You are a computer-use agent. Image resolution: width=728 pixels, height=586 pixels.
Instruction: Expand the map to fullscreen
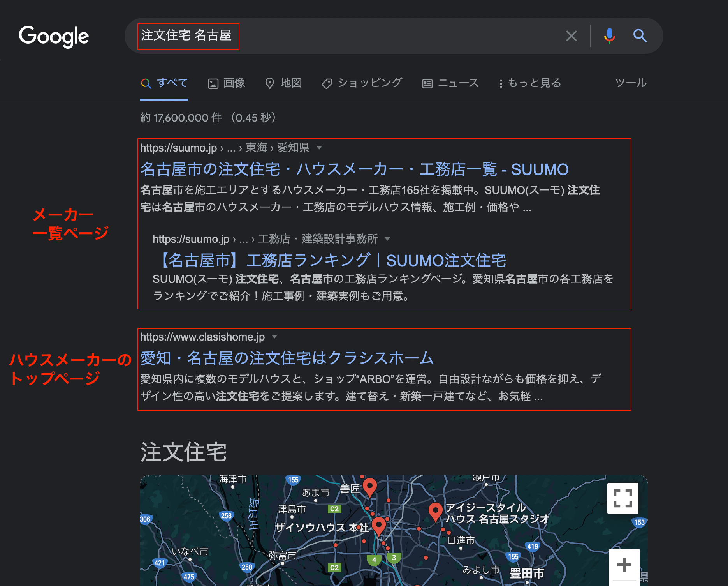click(622, 498)
